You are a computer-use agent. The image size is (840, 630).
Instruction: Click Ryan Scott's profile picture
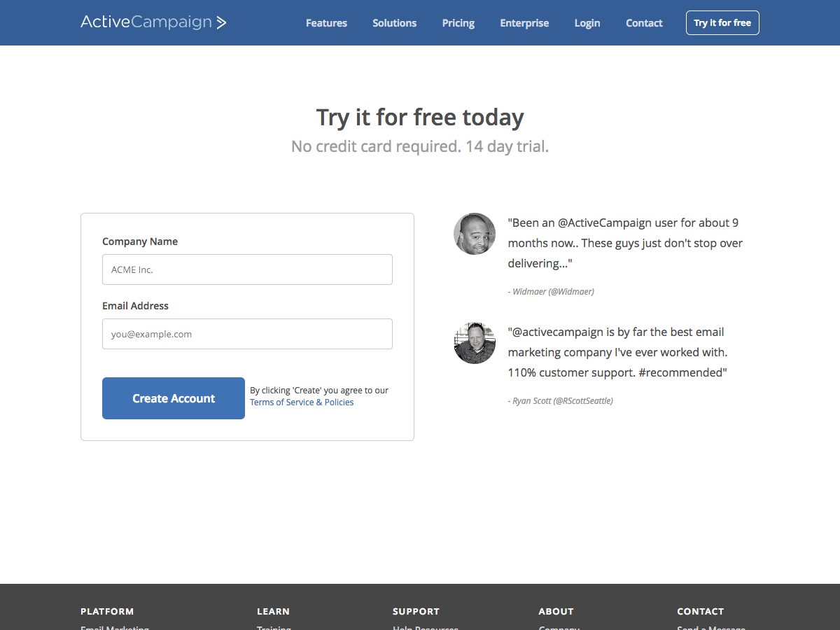coord(474,342)
